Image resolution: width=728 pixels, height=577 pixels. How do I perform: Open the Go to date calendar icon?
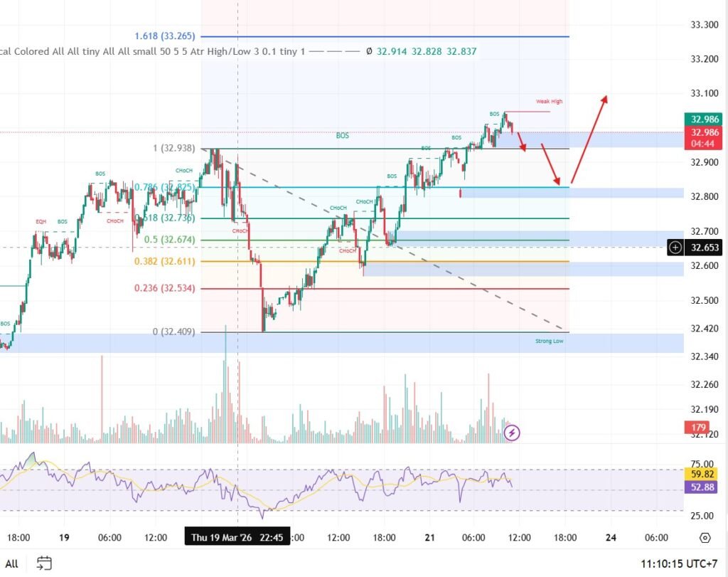pyautogui.click(x=44, y=563)
